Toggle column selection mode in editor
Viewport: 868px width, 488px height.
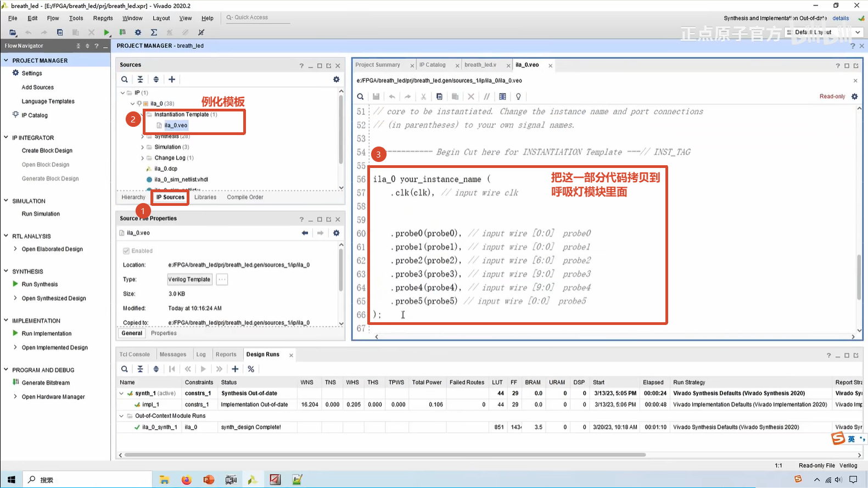coord(502,97)
